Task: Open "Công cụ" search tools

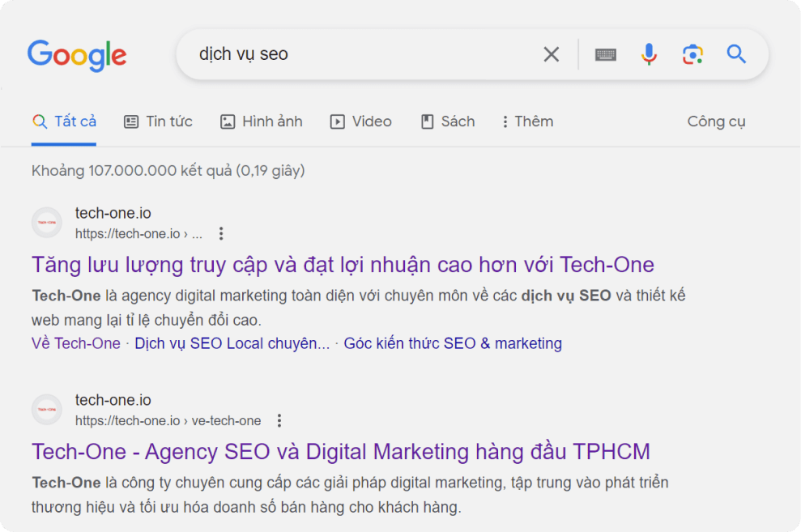Action: [716, 121]
